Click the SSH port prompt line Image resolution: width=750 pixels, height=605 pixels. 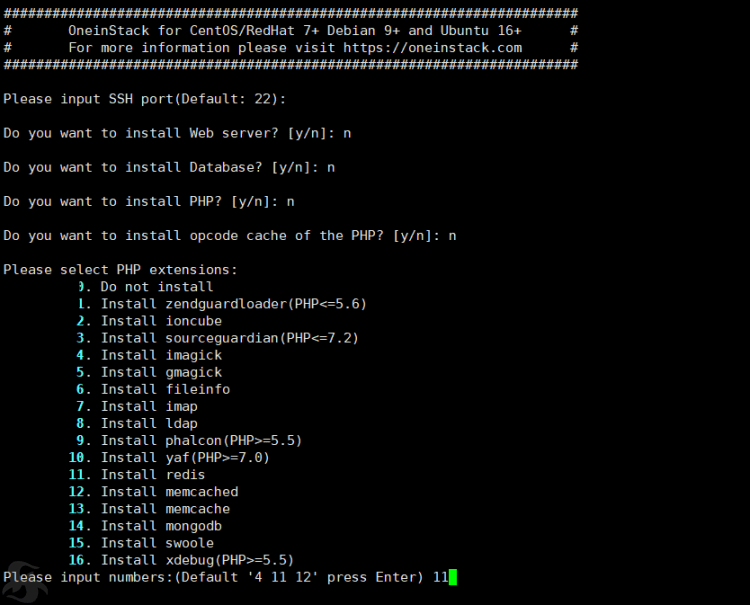tap(144, 99)
